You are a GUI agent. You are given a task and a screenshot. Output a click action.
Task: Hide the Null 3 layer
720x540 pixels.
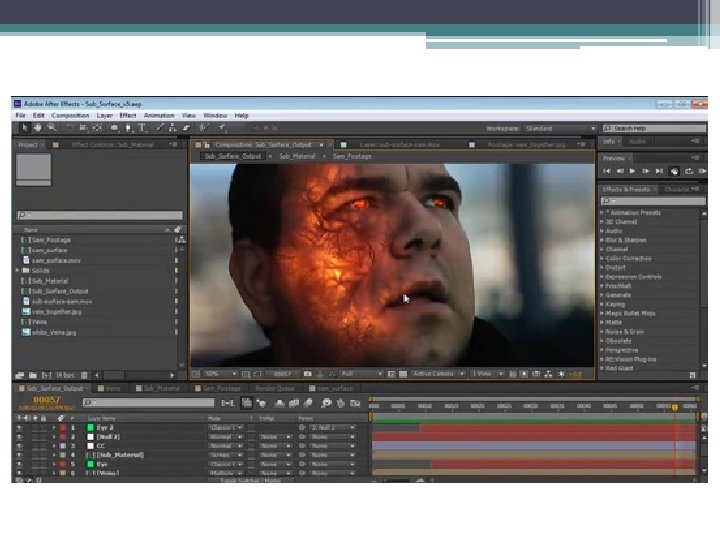tap(19, 437)
